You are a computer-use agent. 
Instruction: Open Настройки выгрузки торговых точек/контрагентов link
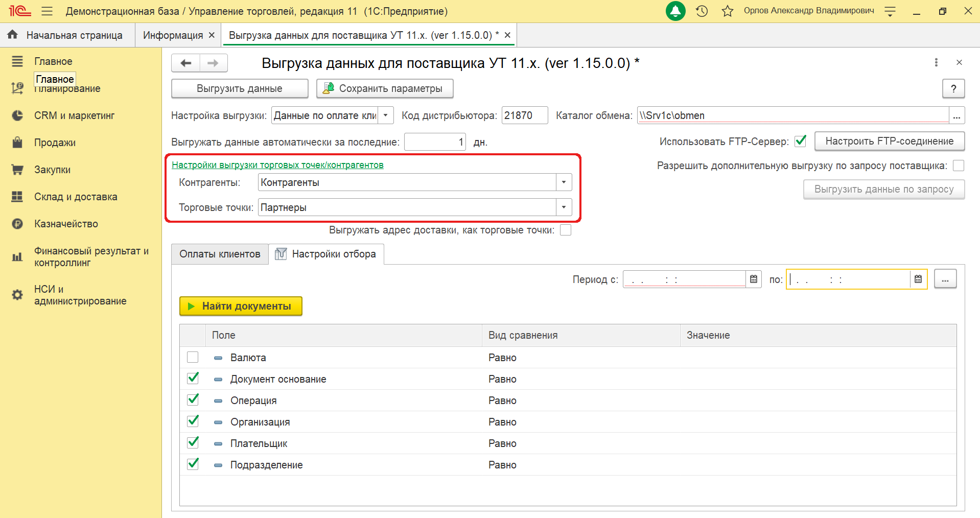(x=277, y=164)
